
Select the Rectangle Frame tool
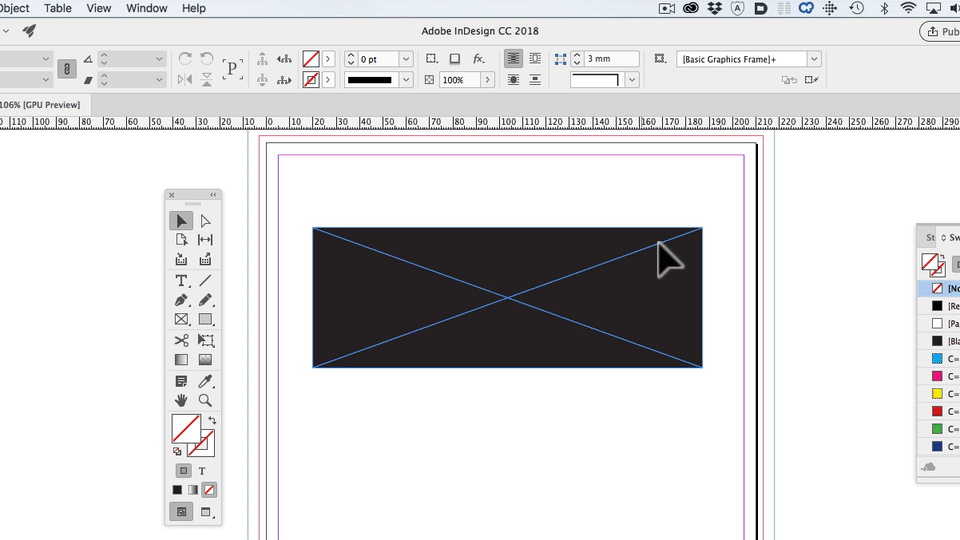click(181, 320)
